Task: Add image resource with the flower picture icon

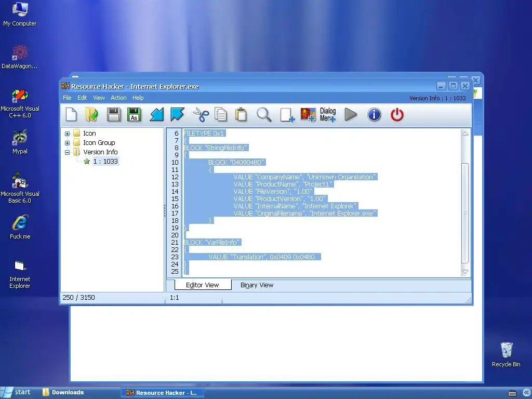Action: 308,115
